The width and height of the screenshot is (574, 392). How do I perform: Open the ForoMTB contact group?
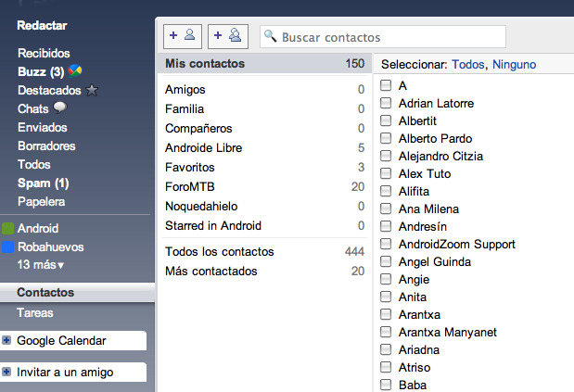191,186
